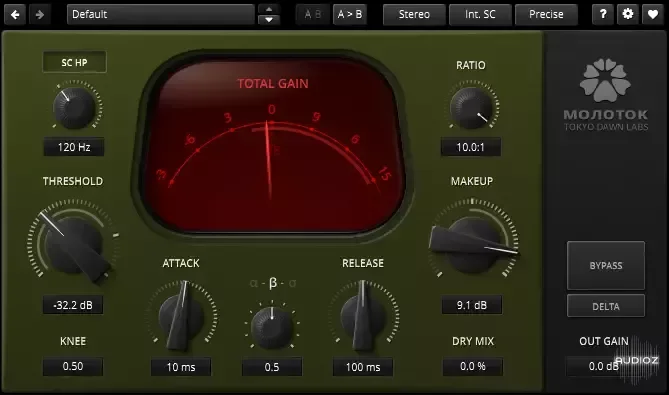Click the Knee 0.50 value field

[x=73, y=366]
